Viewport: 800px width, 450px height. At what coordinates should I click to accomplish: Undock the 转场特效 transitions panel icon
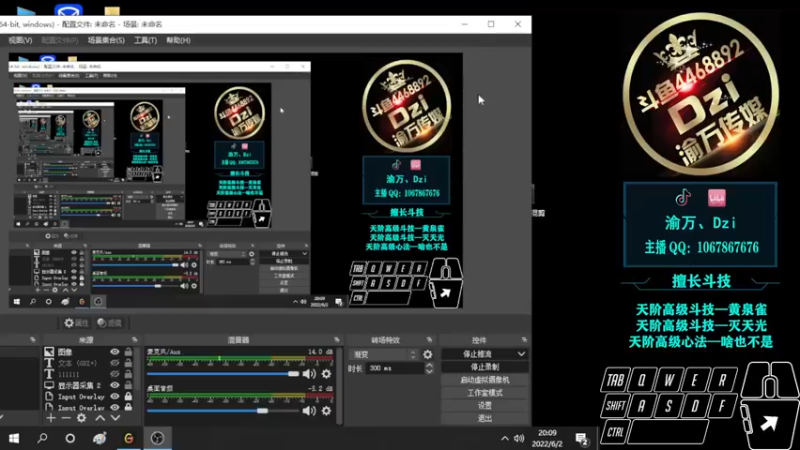429,340
